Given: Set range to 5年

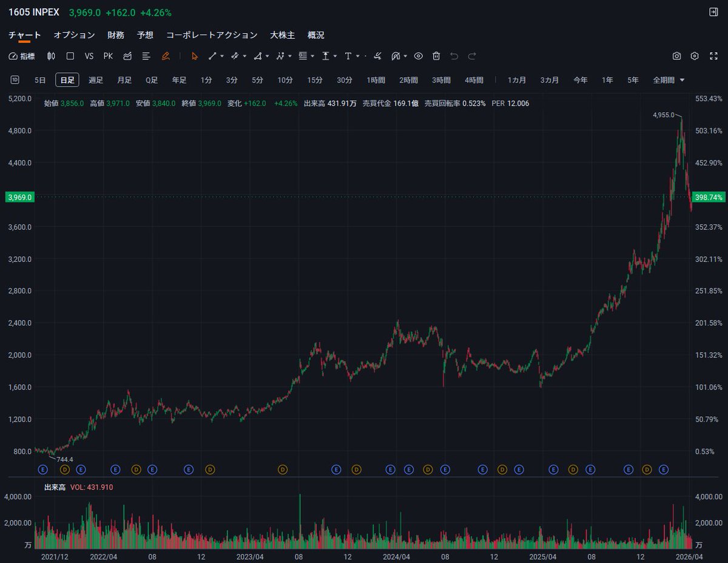Looking at the screenshot, I should (633, 80).
